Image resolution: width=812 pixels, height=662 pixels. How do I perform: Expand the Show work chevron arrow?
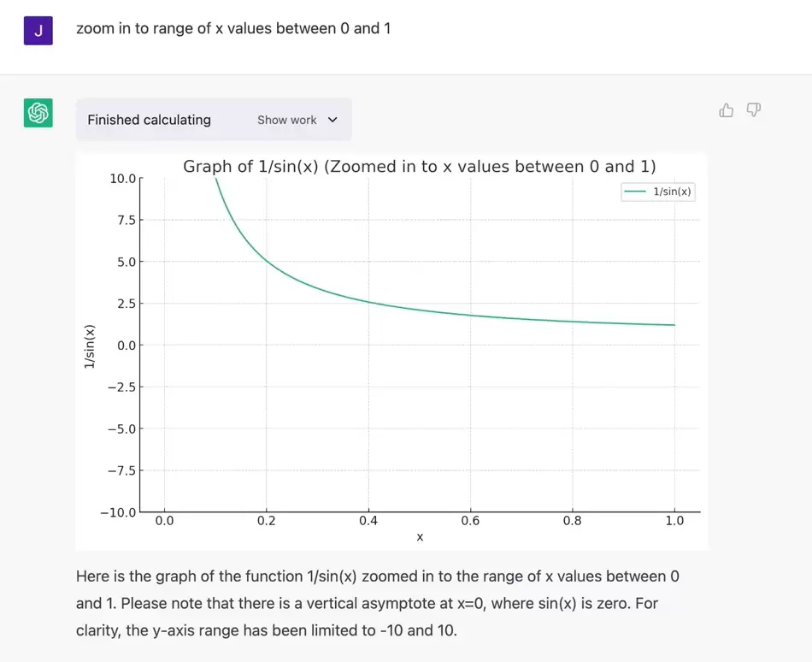point(332,120)
